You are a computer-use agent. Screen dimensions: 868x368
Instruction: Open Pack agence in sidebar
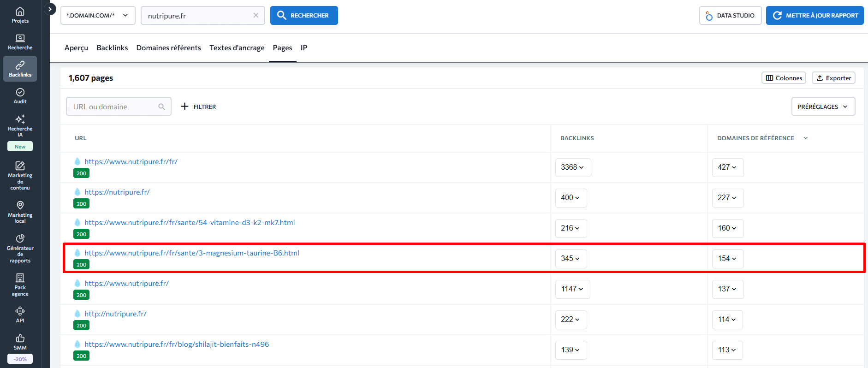coord(20,285)
